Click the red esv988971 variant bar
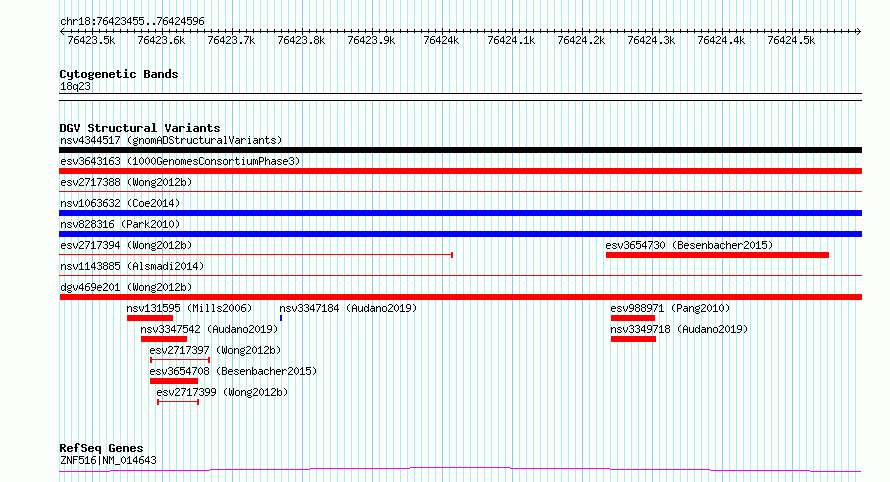The height and width of the screenshot is (482, 890). [633, 318]
